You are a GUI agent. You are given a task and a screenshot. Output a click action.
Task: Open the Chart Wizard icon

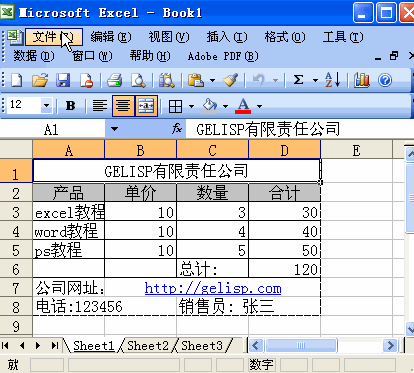tap(362, 80)
